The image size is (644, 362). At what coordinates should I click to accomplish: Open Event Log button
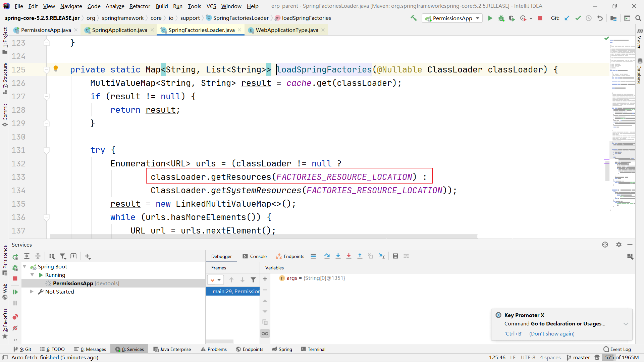tap(617, 349)
